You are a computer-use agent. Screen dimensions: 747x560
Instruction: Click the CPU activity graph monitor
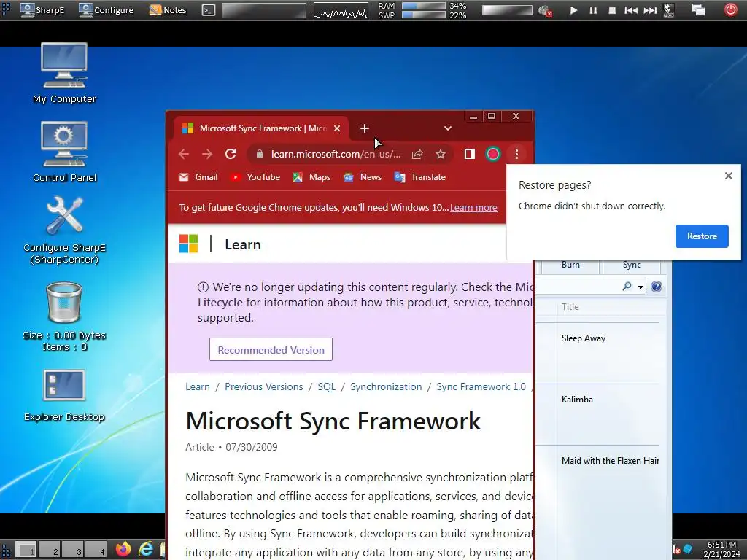click(x=341, y=10)
